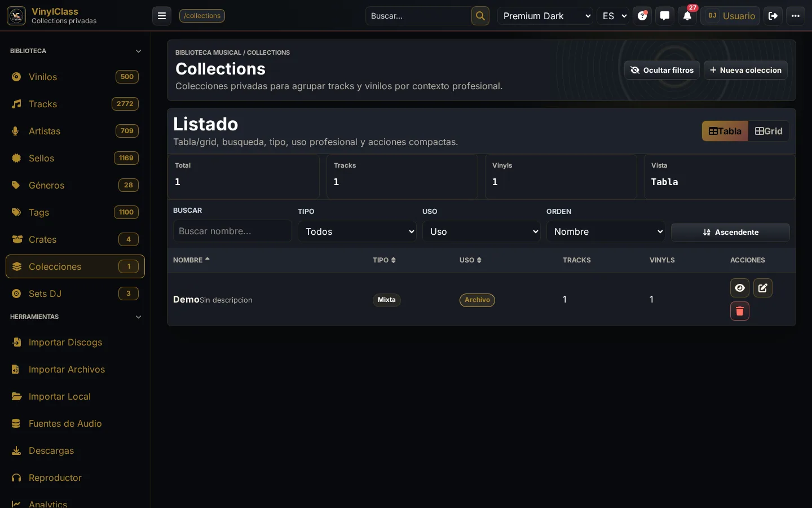Collapse the Herramientas sidebar section
The height and width of the screenshot is (508, 812).
coord(75,317)
